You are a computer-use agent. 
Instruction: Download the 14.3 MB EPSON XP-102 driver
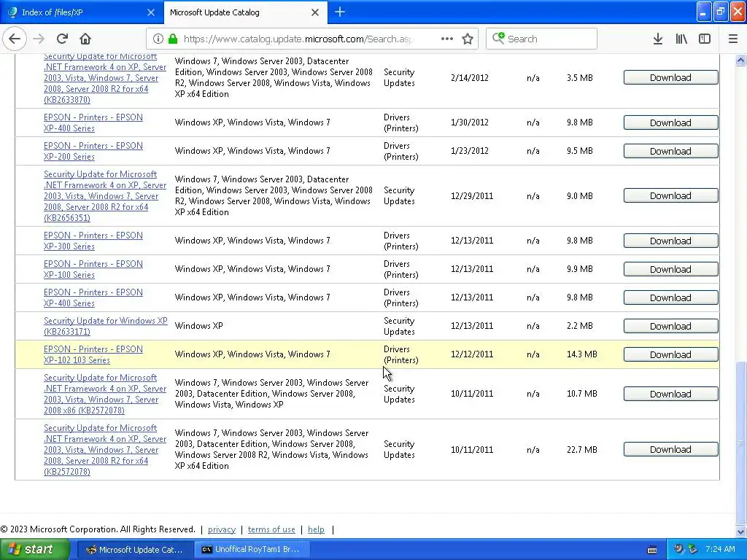pos(670,355)
